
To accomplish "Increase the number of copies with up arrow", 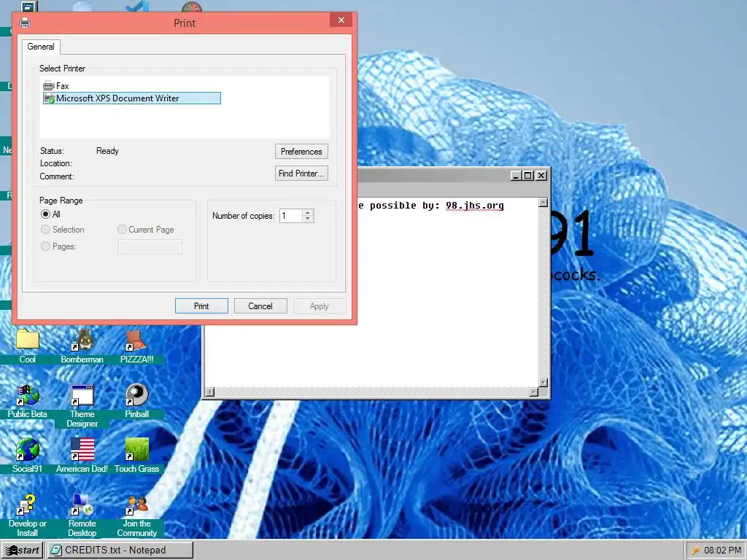I will (308, 212).
